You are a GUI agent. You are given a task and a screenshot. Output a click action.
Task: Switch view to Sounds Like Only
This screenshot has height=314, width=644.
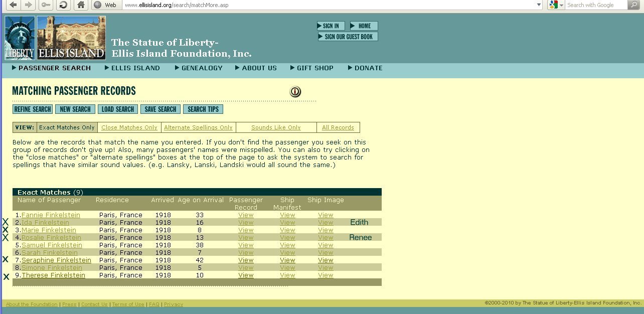tap(276, 127)
